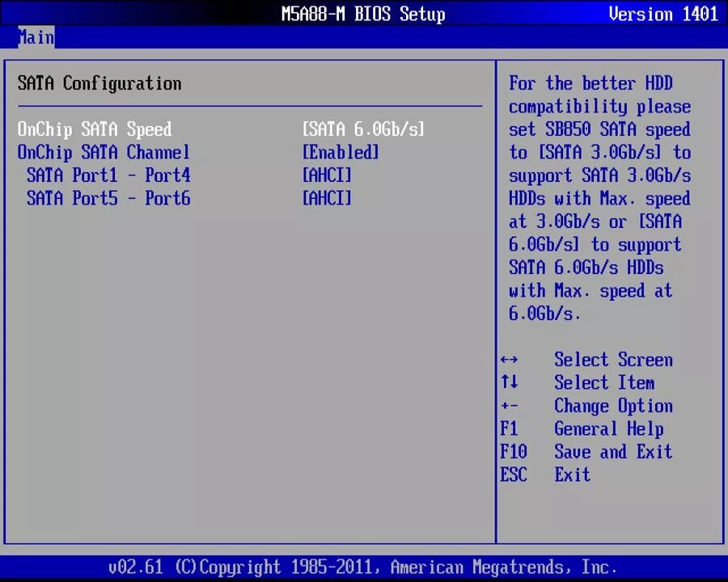Highlight the SATA Port1 - Port4 entry
This screenshot has height=582, width=728.
tap(108, 175)
